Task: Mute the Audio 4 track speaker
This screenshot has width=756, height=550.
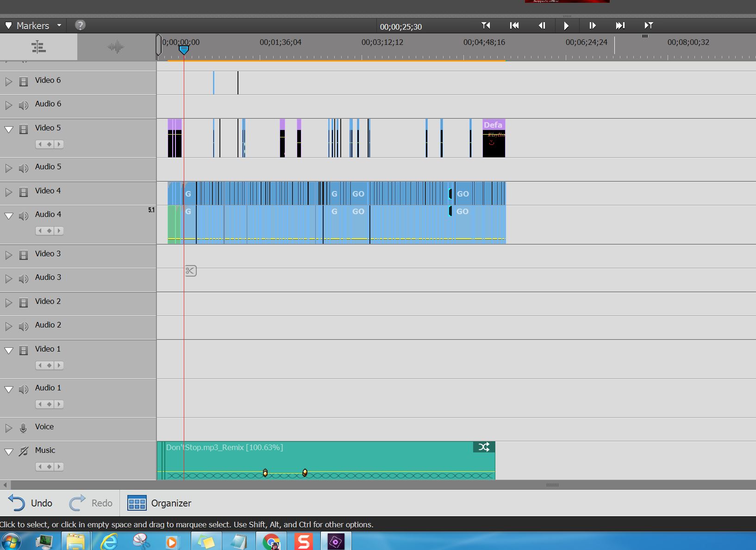Action: coord(24,216)
